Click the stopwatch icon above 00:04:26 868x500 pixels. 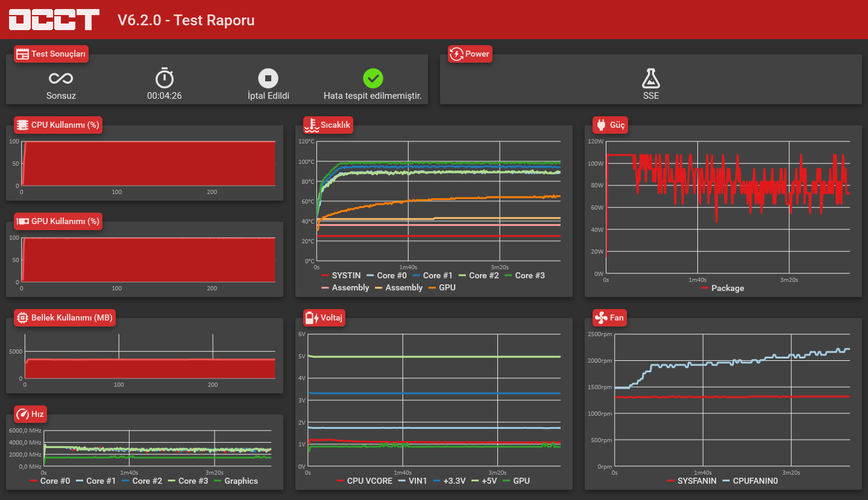pos(165,78)
